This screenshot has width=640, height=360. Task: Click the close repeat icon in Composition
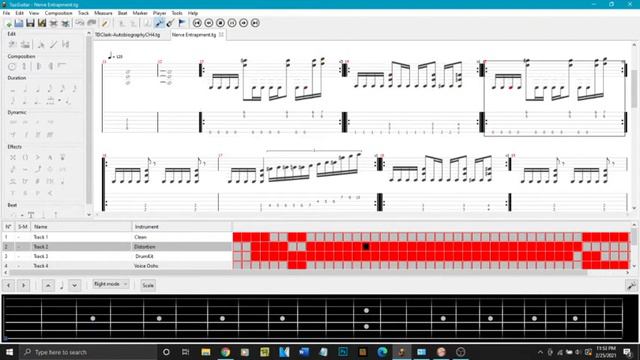pyautogui.click(x=50, y=66)
